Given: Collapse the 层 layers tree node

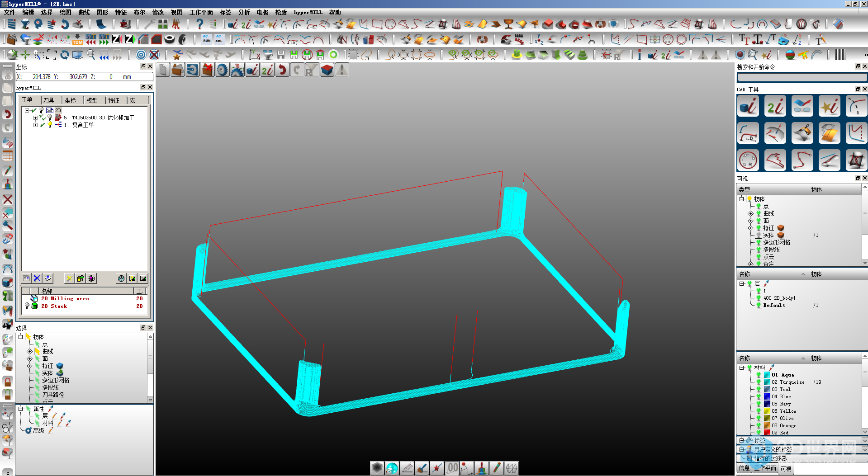Looking at the screenshot, I should pyautogui.click(x=742, y=283).
